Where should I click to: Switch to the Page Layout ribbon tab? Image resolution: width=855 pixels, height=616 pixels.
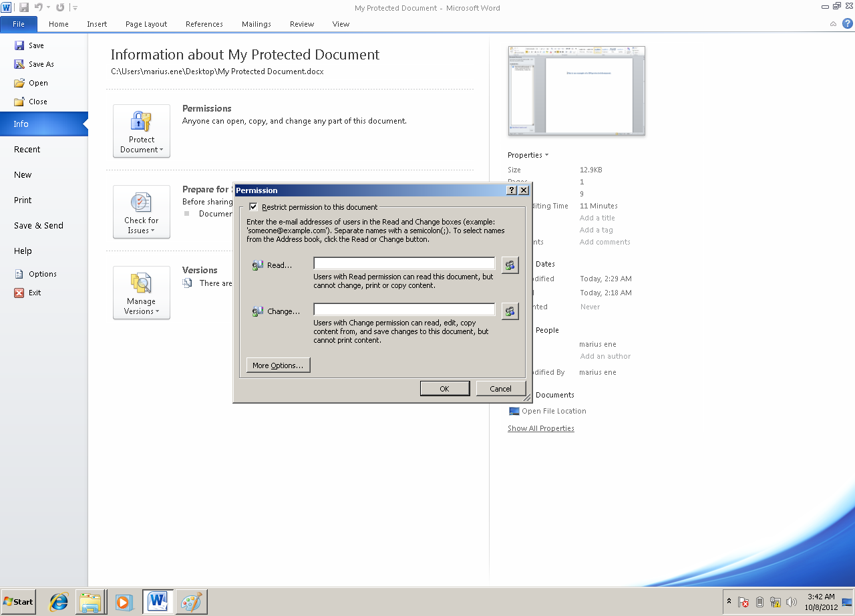[146, 24]
